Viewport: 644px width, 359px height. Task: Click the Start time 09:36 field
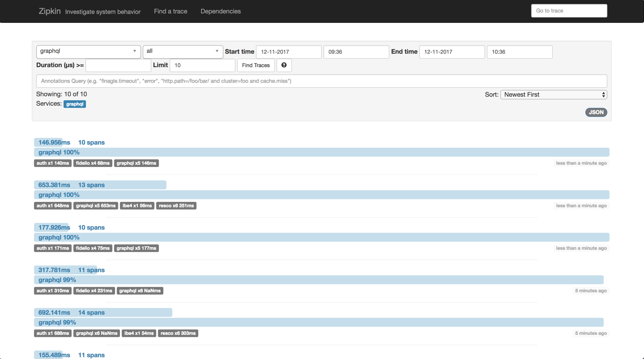point(356,52)
